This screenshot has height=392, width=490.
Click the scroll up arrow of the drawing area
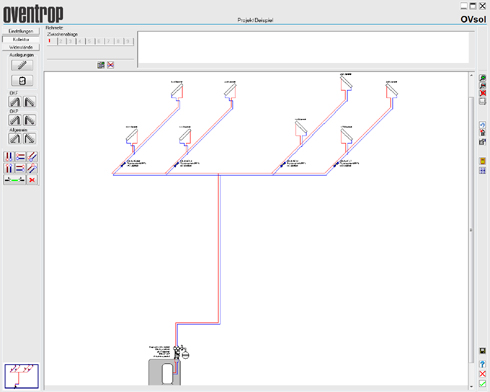471,75
